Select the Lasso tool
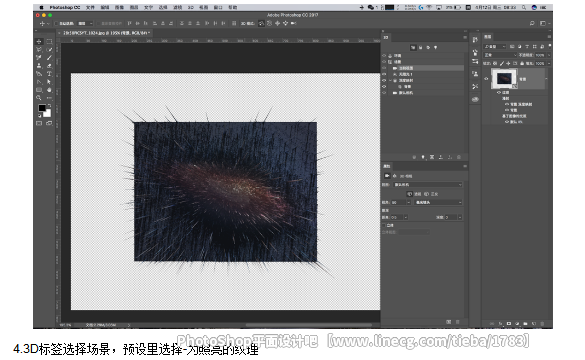The width and height of the screenshot is (585, 360). [39, 49]
